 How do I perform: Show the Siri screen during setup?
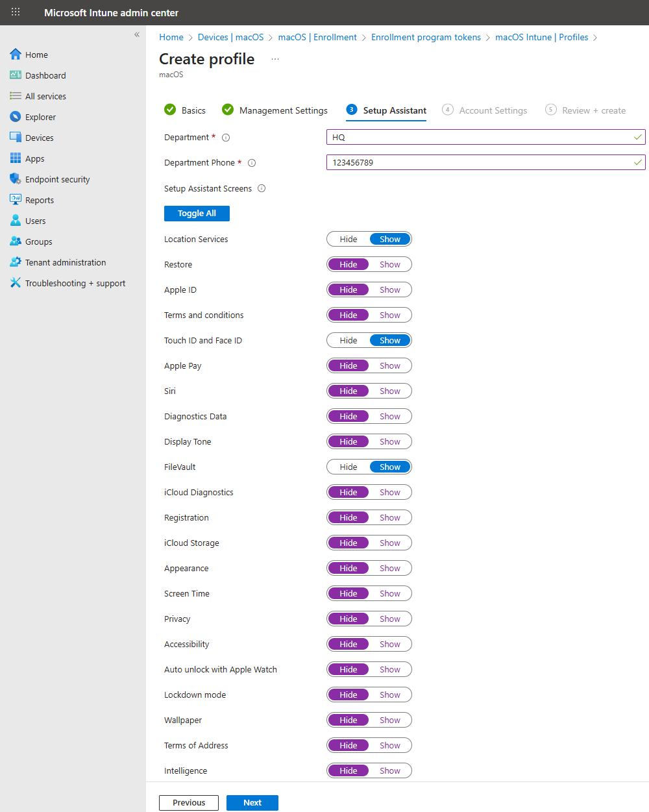pos(390,391)
